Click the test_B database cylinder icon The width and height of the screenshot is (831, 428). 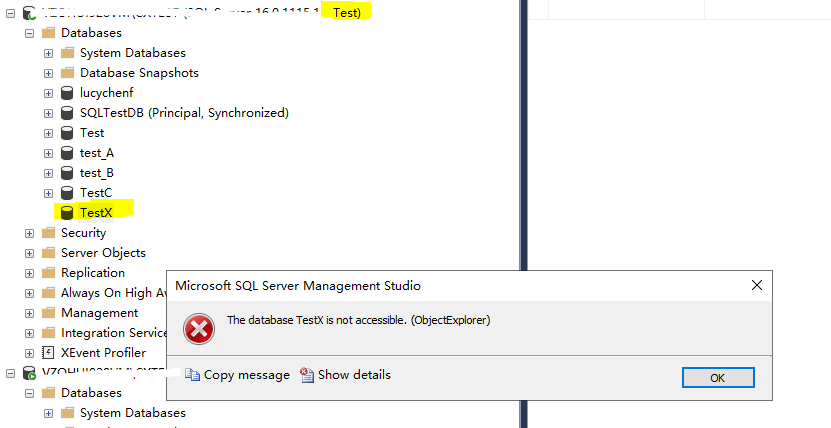(67, 173)
